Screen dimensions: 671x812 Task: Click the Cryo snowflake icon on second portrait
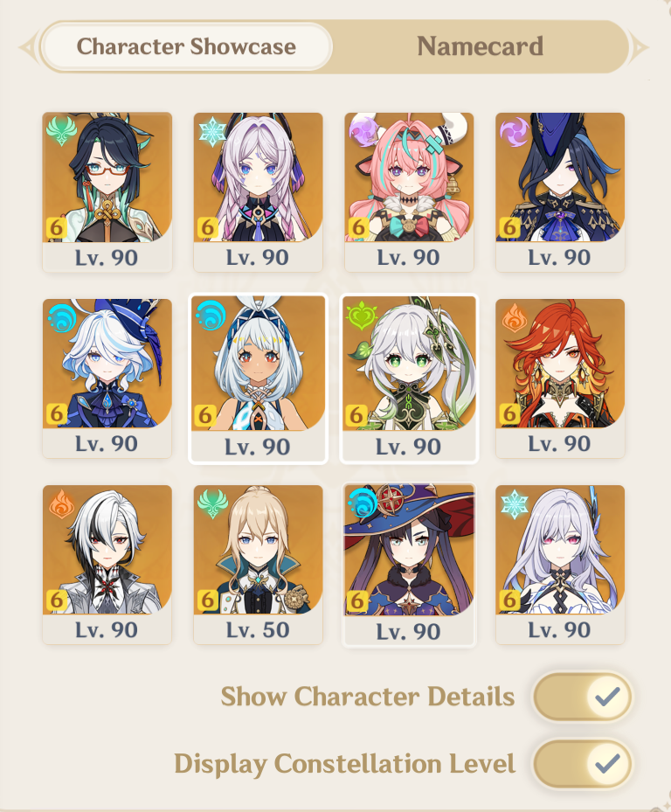point(212,130)
